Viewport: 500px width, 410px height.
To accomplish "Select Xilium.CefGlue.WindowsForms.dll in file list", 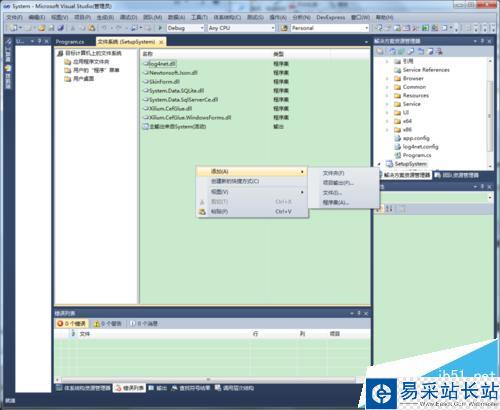I will [187, 118].
